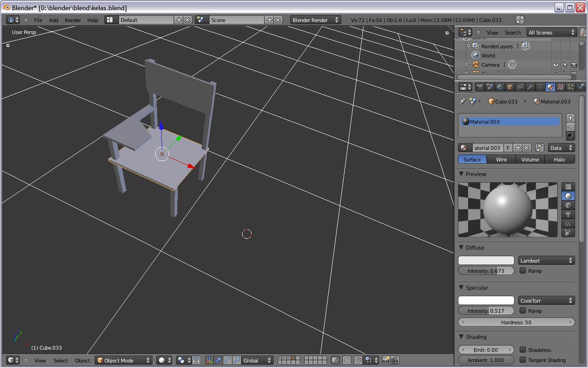Open the Render menu
The height and width of the screenshot is (368, 588).
coord(73,20)
